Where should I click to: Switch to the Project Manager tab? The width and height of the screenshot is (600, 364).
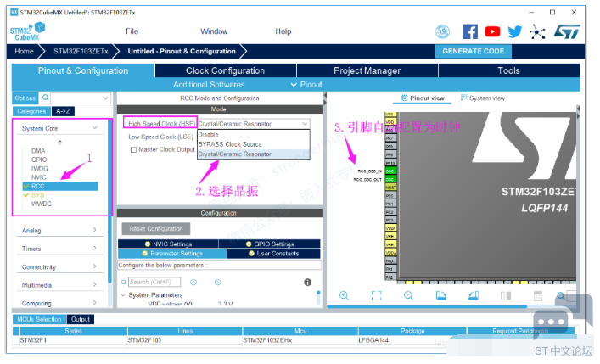[x=367, y=70]
